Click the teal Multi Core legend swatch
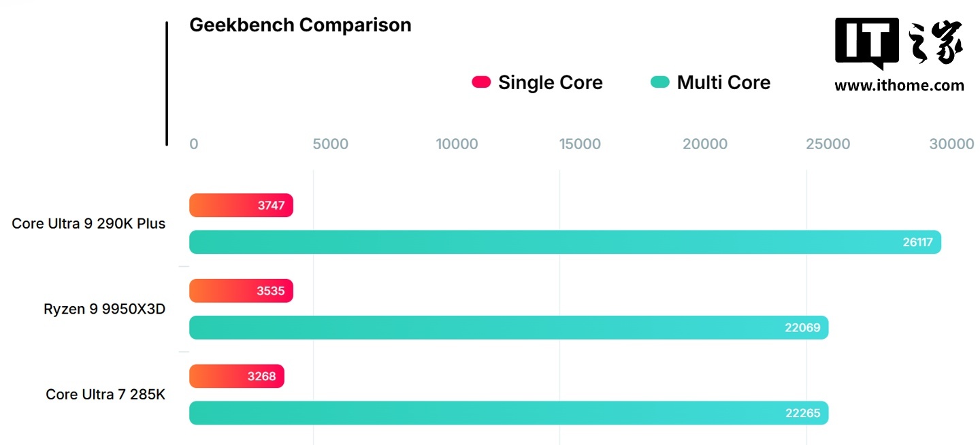 point(660,82)
